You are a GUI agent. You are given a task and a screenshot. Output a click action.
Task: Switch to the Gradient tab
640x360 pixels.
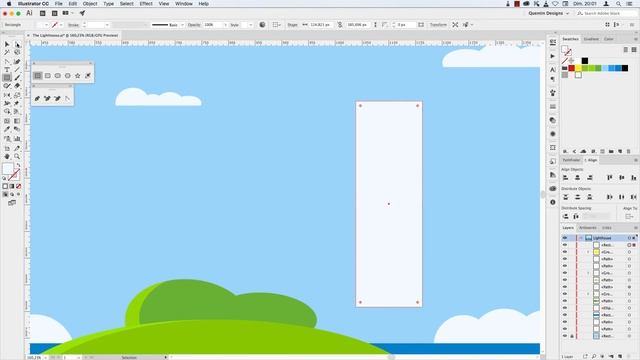pos(591,39)
